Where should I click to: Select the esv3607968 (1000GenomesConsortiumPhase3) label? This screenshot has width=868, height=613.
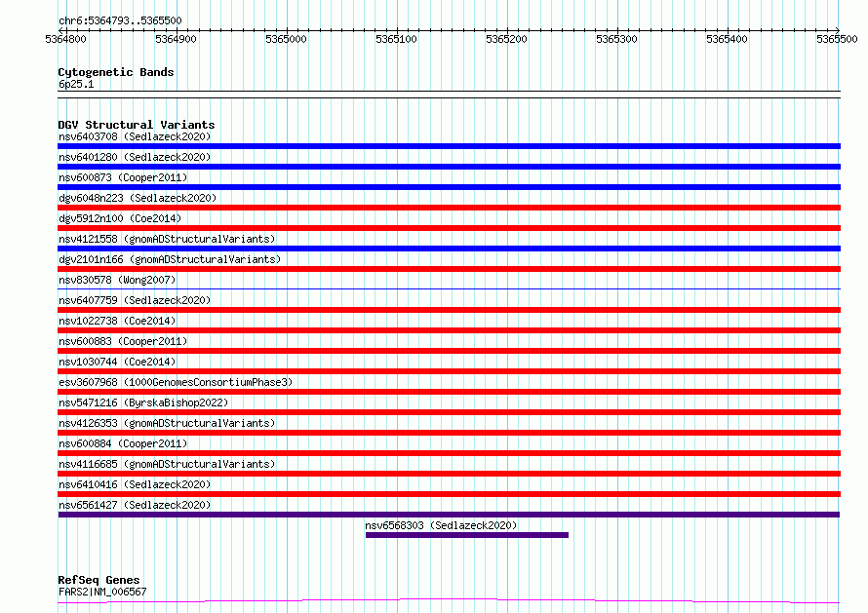[176, 382]
